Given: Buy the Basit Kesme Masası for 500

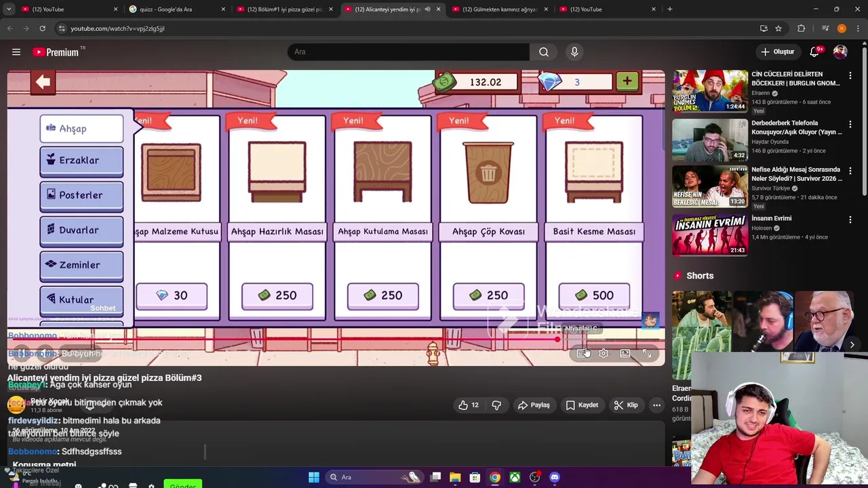Looking at the screenshot, I should pos(594,296).
